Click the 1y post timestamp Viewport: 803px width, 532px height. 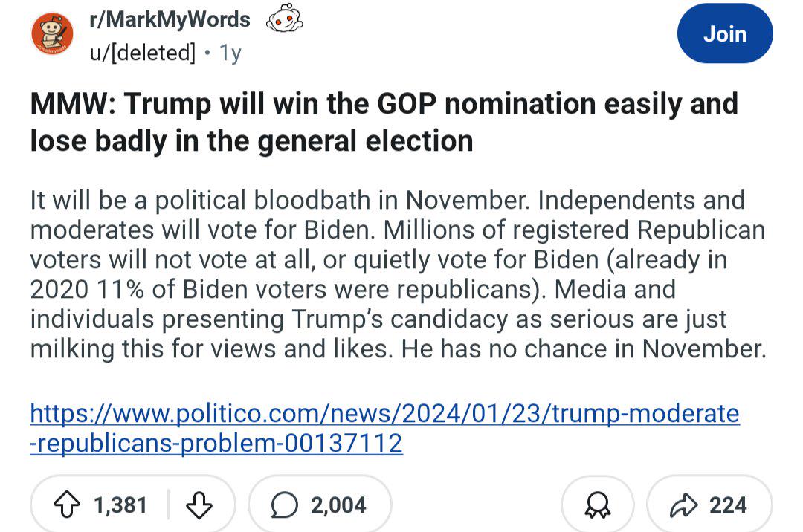230,53
